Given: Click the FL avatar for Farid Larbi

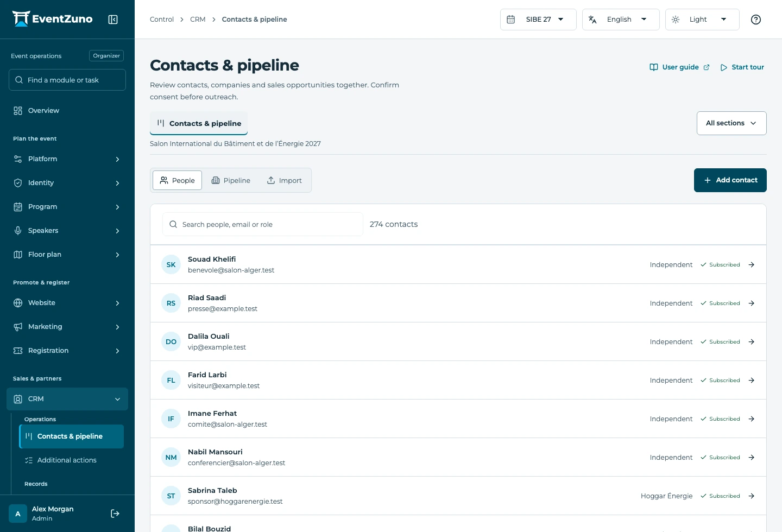Looking at the screenshot, I should pos(171,381).
